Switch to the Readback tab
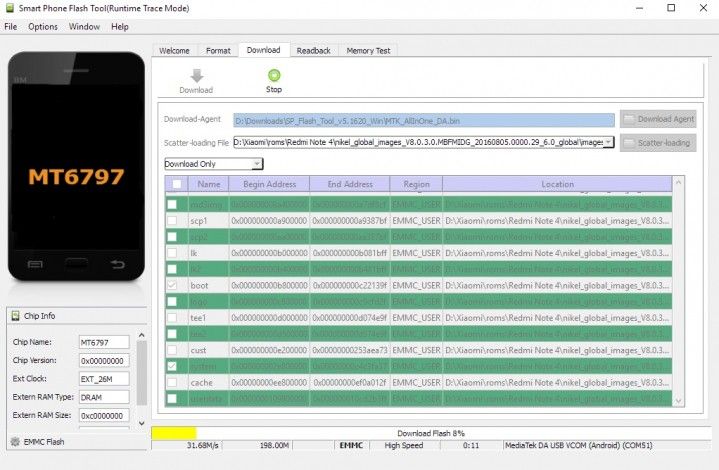 (314, 50)
